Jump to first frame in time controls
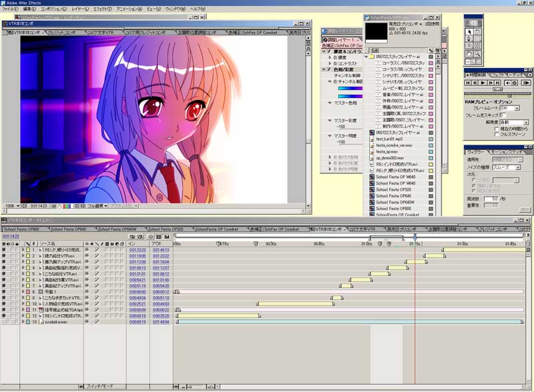The width and height of the screenshot is (534, 392). pos(468,83)
